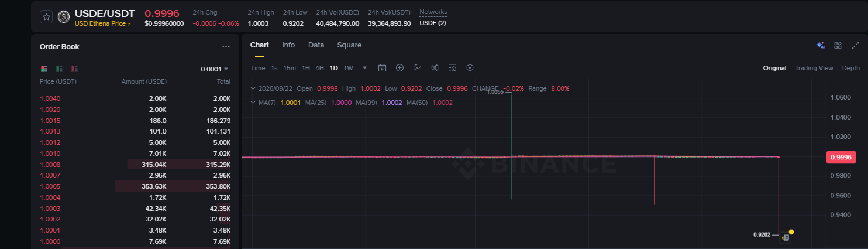Click the sell order at price 1.0012

point(135,142)
